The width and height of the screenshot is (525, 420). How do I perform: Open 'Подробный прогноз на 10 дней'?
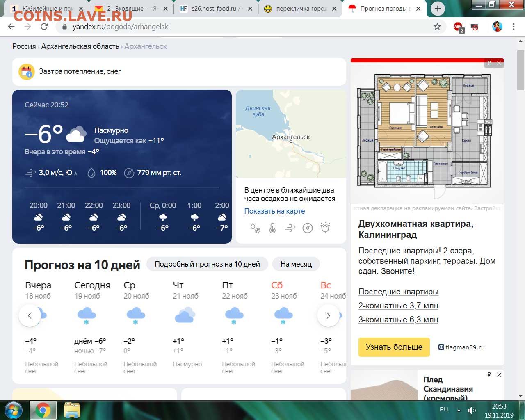click(x=207, y=264)
